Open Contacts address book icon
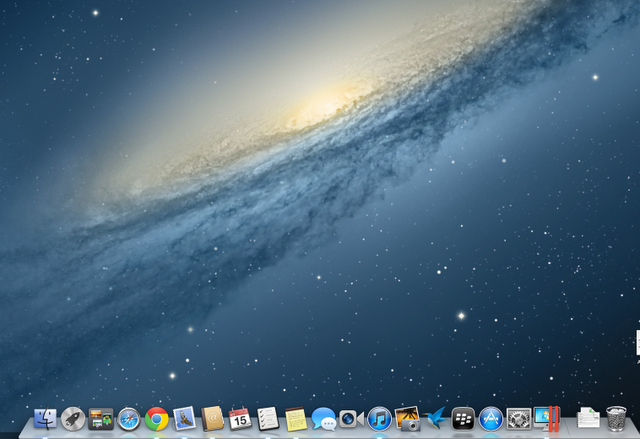 [212, 419]
